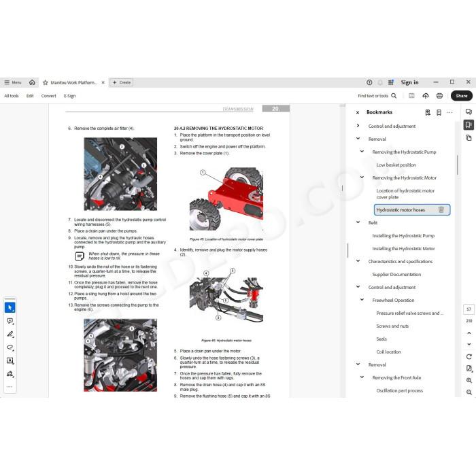Choose the Select arrow tool
476x476 pixels.
10,307
